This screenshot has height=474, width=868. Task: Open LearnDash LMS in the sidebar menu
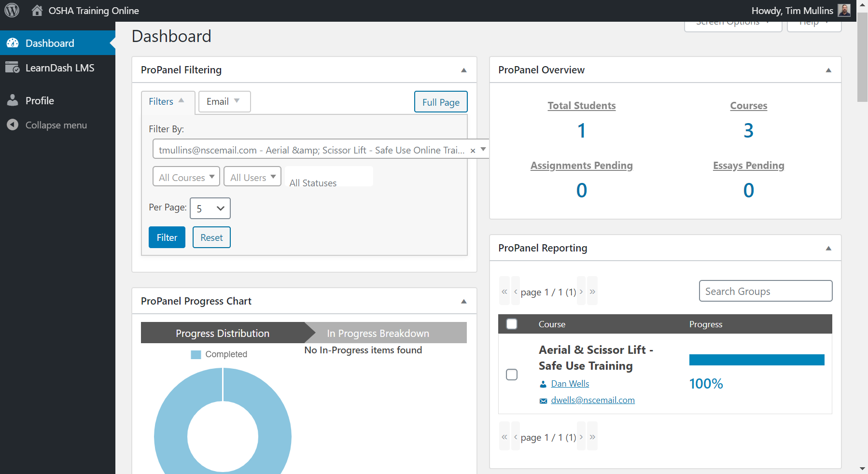pos(57,68)
